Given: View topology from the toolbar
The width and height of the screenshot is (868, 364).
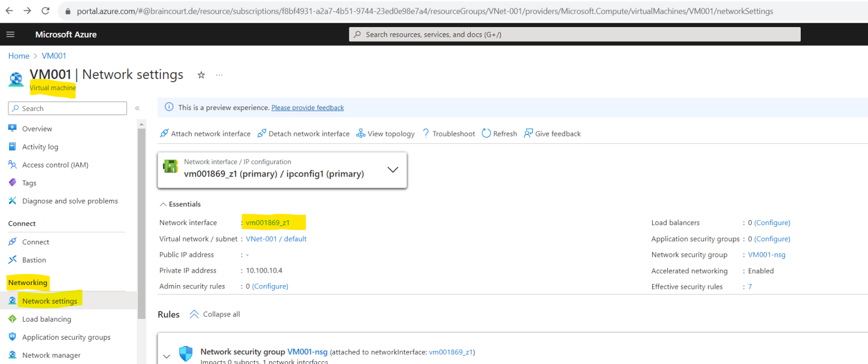Looking at the screenshot, I should (385, 134).
